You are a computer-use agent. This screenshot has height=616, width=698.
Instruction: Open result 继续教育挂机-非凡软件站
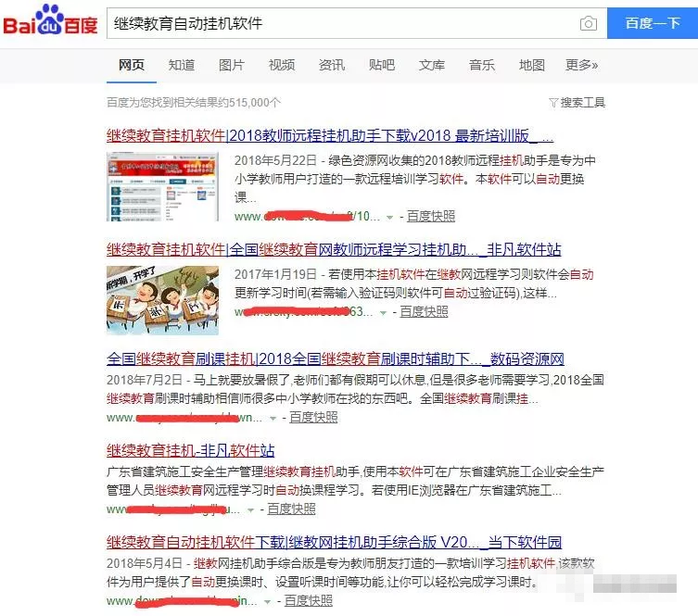(x=191, y=450)
